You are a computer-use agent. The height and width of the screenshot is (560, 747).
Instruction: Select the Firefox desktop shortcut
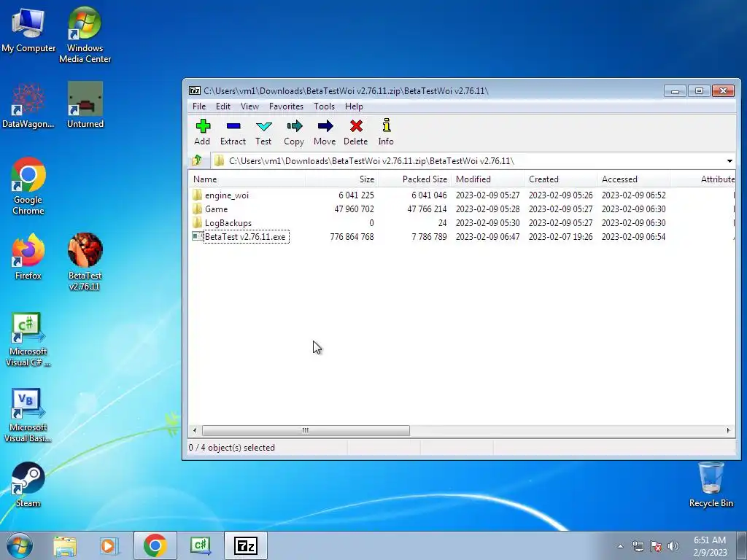[x=28, y=257]
